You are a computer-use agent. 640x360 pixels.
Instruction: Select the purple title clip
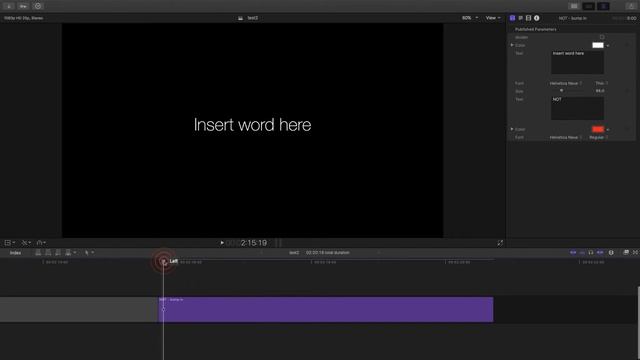(326, 309)
